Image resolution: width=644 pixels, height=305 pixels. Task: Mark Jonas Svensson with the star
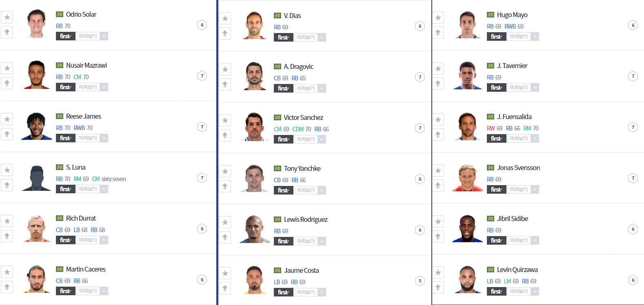pyautogui.click(x=438, y=170)
